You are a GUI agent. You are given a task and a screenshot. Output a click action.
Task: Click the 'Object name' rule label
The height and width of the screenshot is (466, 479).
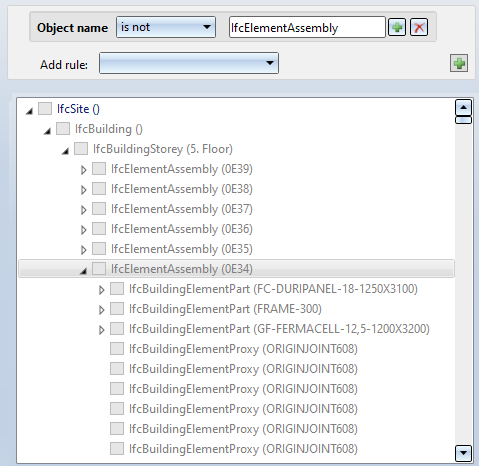pyautogui.click(x=72, y=28)
